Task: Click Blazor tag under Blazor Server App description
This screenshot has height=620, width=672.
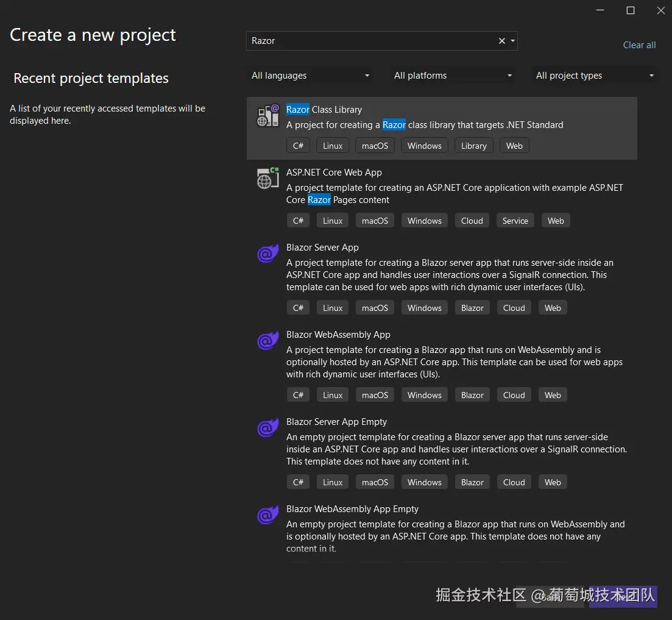Action: (x=472, y=308)
